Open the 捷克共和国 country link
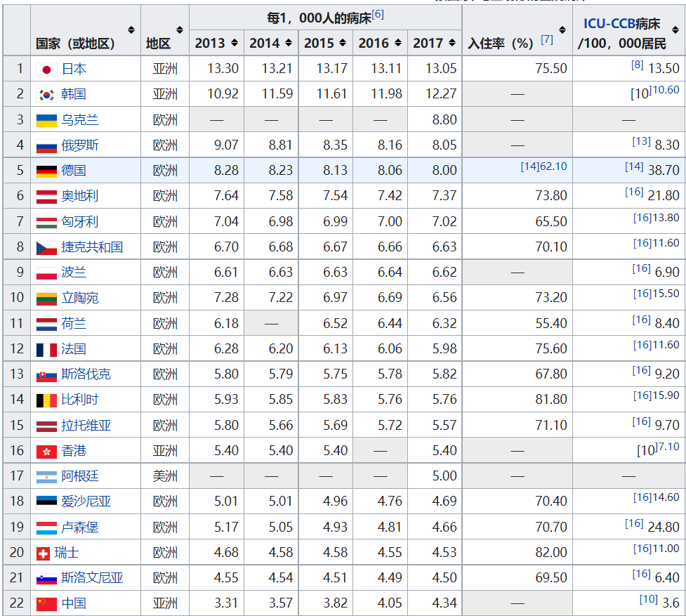Image resolution: width=686 pixels, height=616 pixels. (x=92, y=247)
